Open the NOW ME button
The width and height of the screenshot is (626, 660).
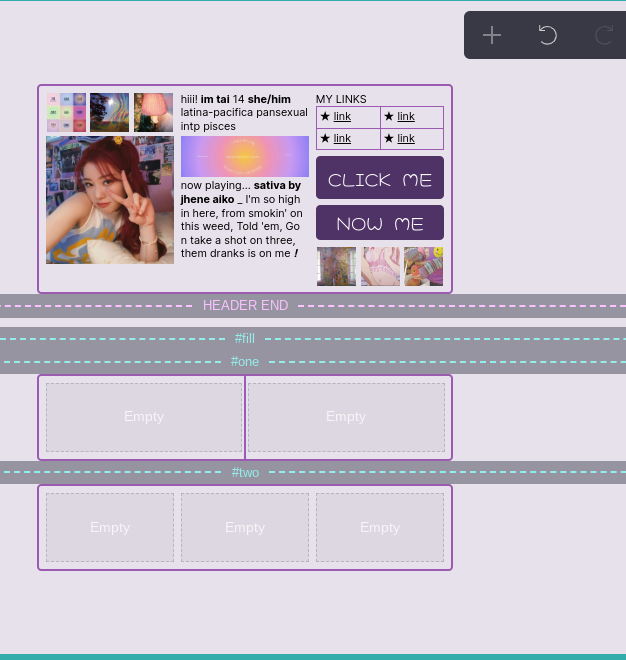coord(380,223)
